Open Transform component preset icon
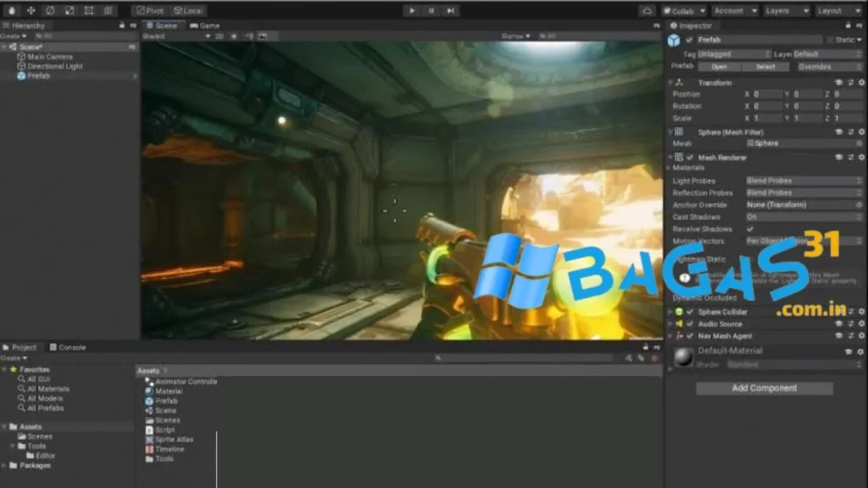The width and height of the screenshot is (868, 488). point(851,82)
